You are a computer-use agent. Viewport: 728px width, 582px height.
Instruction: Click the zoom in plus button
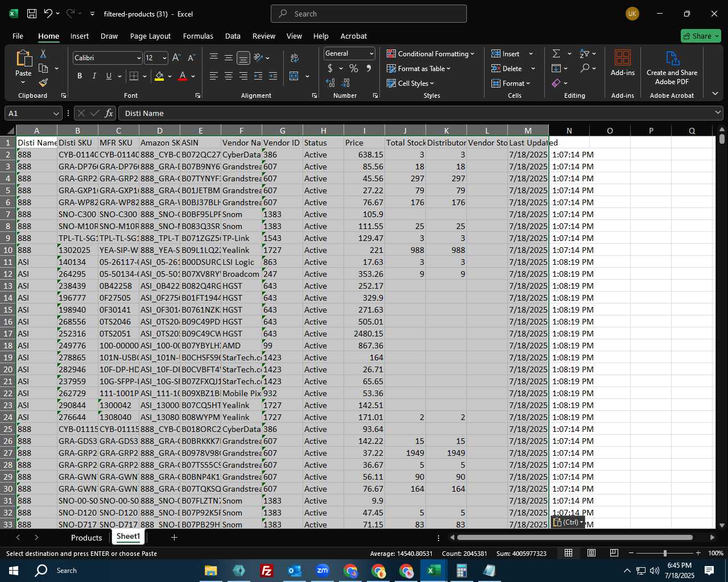(x=698, y=553)
